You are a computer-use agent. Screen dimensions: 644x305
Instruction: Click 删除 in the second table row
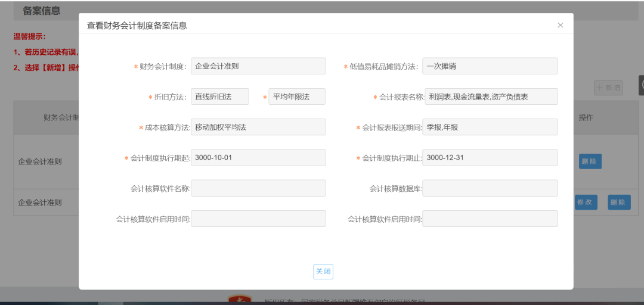tap(619, 203)
